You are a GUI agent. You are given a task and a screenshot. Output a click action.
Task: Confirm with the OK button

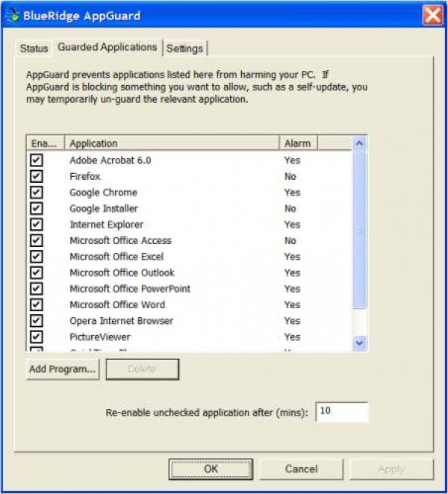(211, 469)
